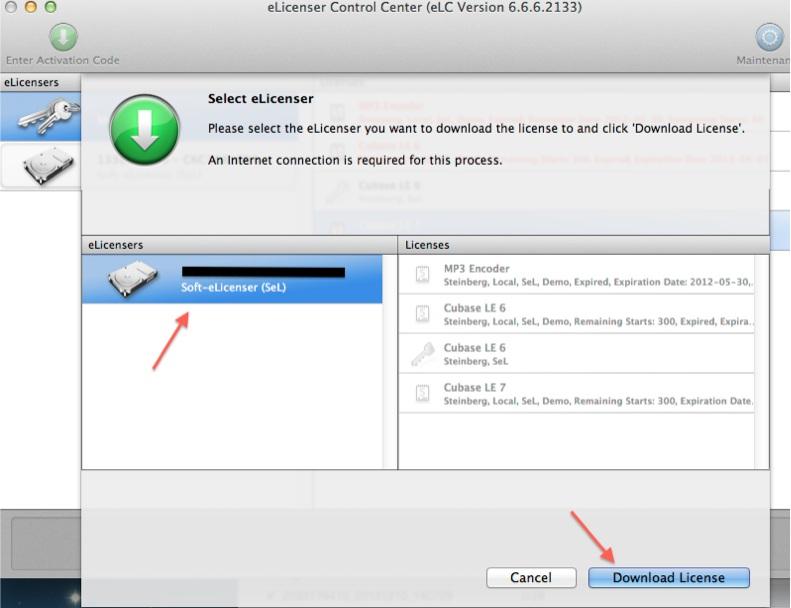The height and width of the screenshot is (608, 791).
Task: Click the Download License button
Action: tap(668, 577)
